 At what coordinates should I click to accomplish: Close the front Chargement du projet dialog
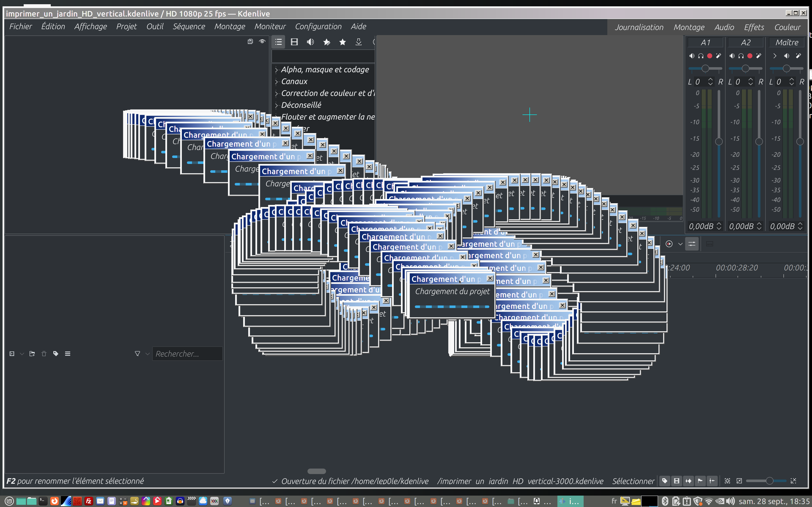tap(490, 278)
